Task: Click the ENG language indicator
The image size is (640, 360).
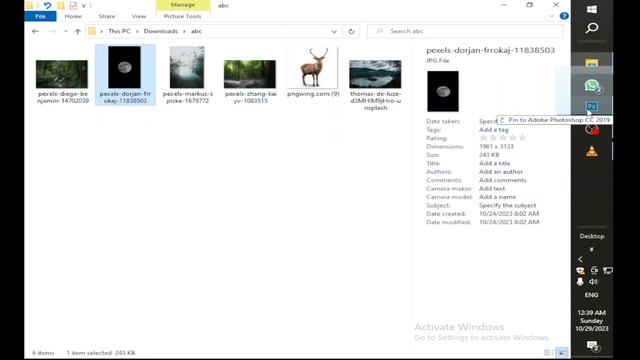Action: pyautogui.click(x=591, y=295)
